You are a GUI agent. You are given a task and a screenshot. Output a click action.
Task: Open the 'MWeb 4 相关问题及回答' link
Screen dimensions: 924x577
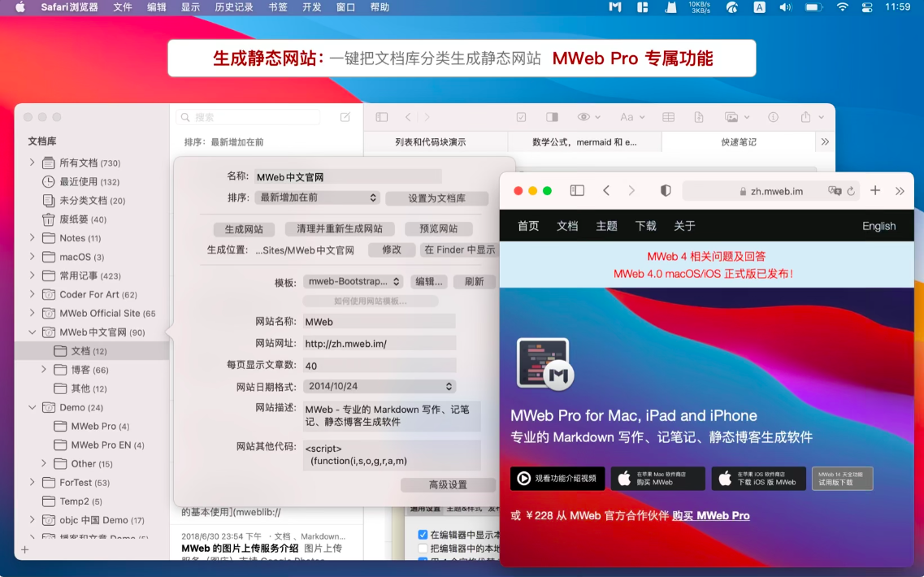(x=706, y=256)
